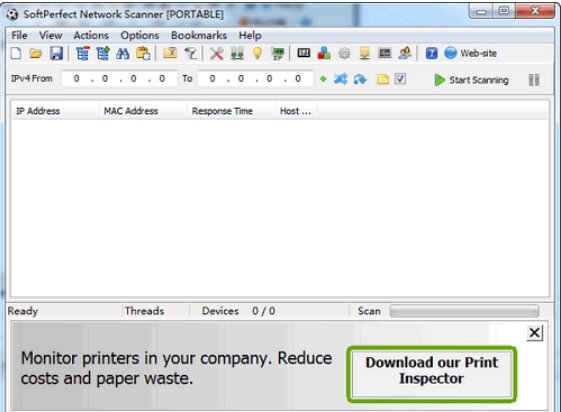The height and width of the screenshot is (412, 561).
Task: Click the Download our Print Inspector button
Action: 431,374
